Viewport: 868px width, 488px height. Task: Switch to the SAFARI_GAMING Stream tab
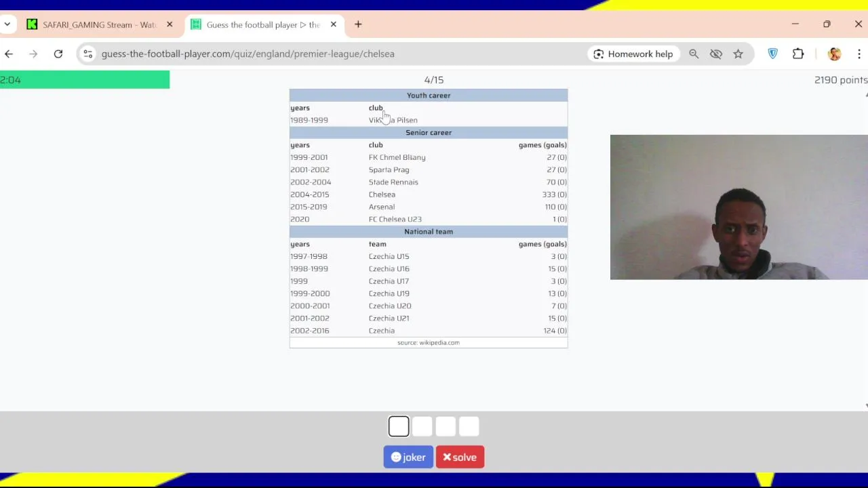point(99,24)
